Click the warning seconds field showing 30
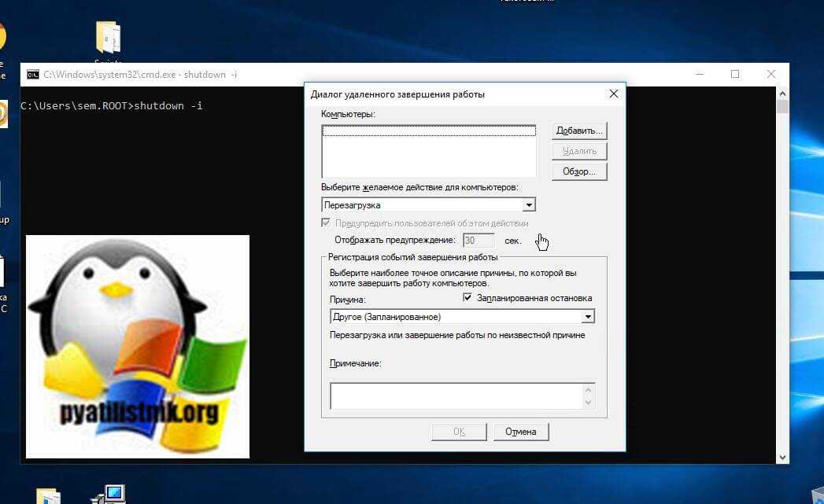Screen dimensions: 824x504 (479, 240)
